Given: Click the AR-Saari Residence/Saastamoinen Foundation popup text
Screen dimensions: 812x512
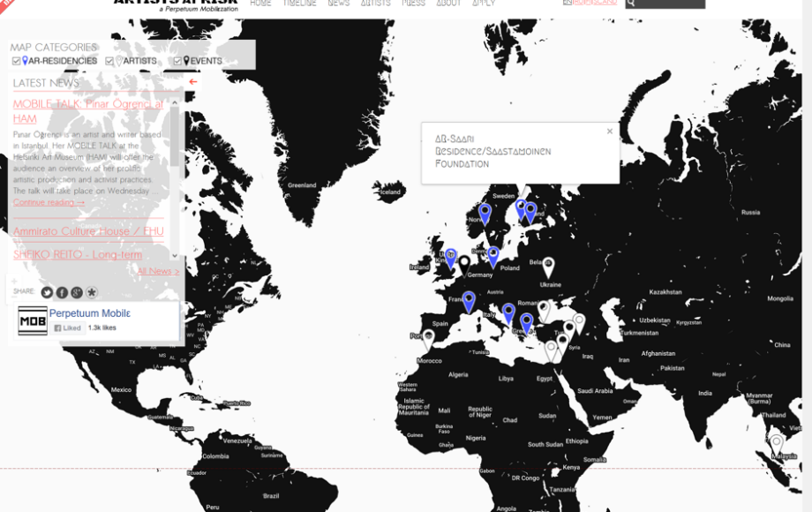Looking at the screenshot, I should pyautogui.click(x=493, y=151).
